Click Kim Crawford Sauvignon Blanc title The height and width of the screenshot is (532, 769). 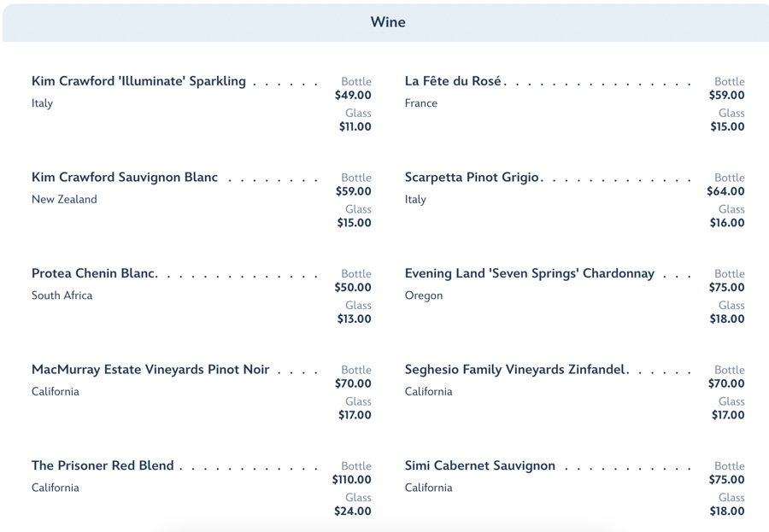125,178
